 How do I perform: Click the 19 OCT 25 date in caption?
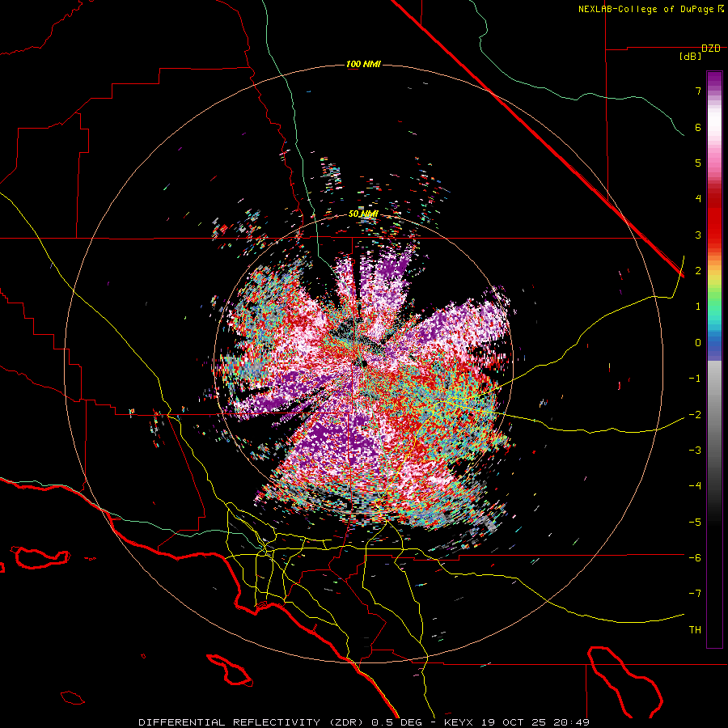(513, 722)
